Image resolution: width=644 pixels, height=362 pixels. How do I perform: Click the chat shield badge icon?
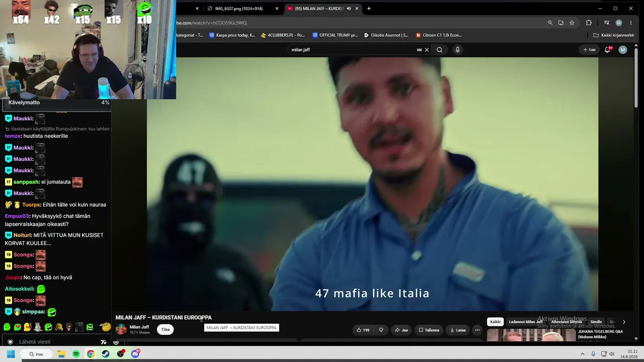[x=10, y=342]
